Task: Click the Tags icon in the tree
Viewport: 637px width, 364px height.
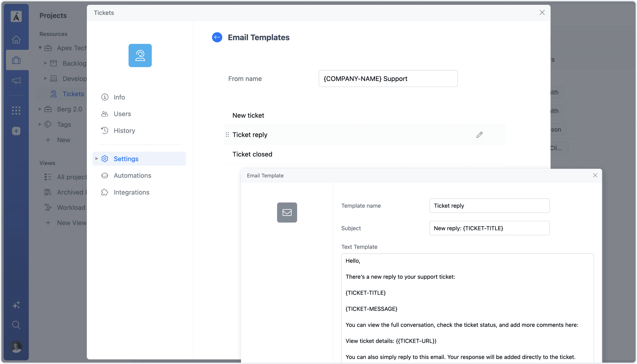Action: coord(48,124)
